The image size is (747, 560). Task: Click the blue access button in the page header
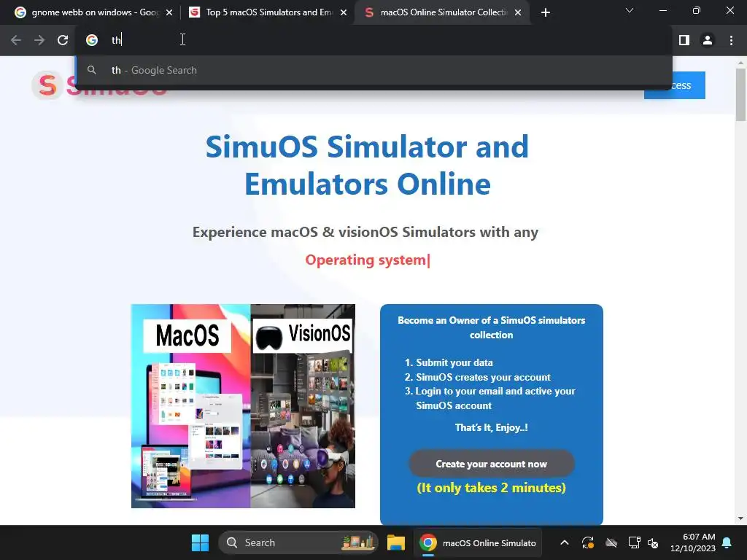pos(675,85)
